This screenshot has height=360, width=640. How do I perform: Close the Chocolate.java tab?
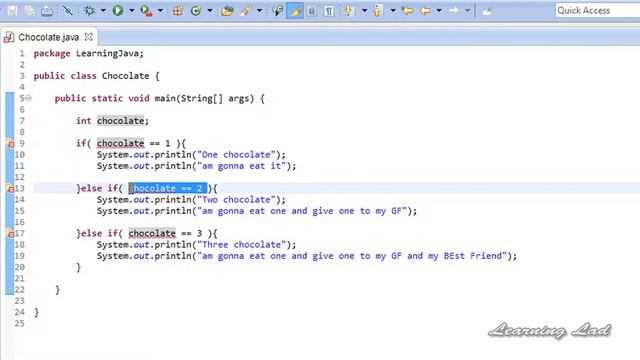[89, 37]
